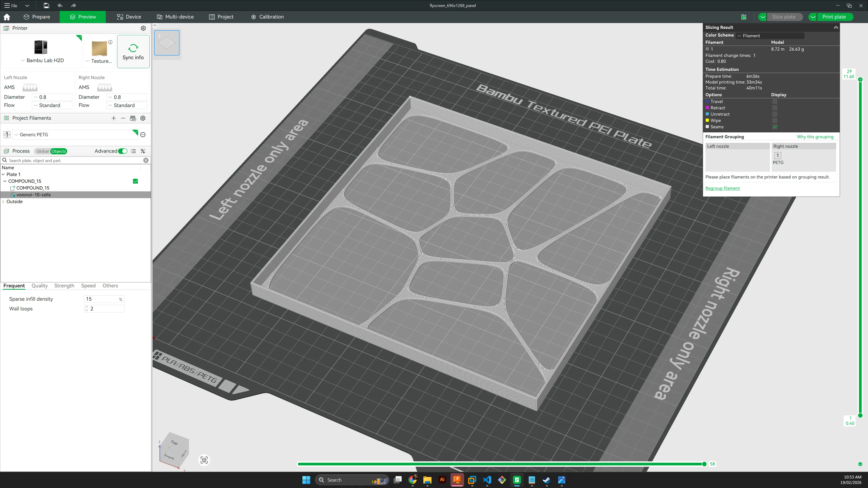Image resolution: width=868 pixels, height=488 pixels.
Task: Click the Regroup filament link
Action: tap(722, 188)
